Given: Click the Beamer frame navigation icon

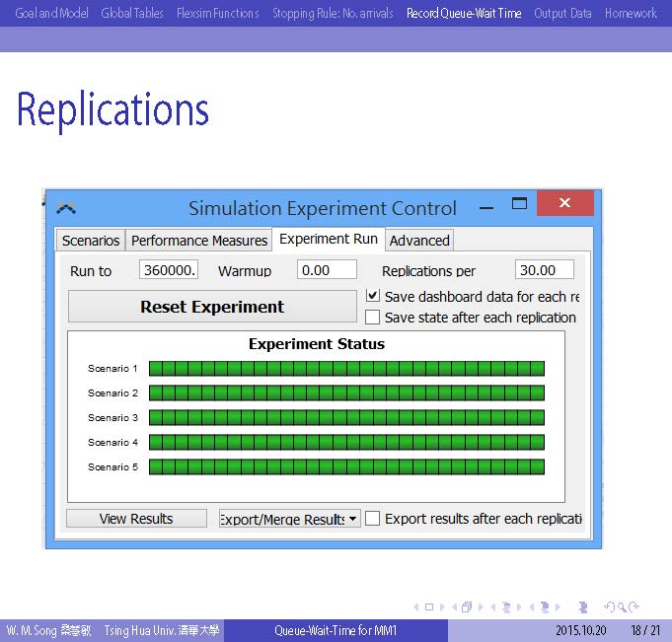Looking at the screenshot, I should (466, 607).
